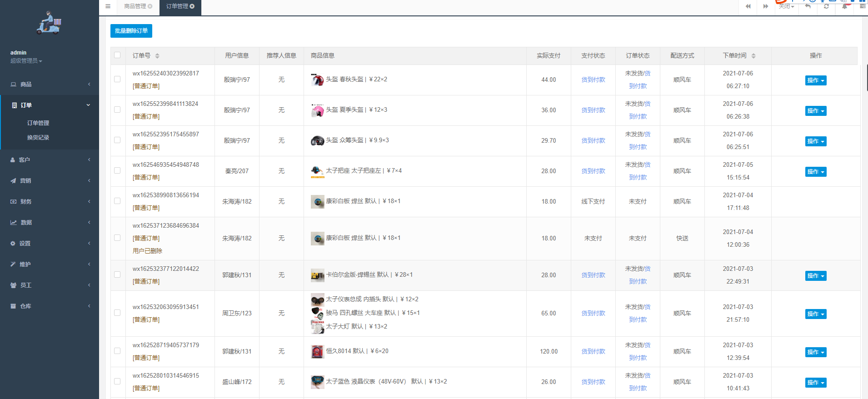Viewport: 868px width, 399px height.
Task: Check order wx162552395175455897 checkbox
Action: (117, 140)
